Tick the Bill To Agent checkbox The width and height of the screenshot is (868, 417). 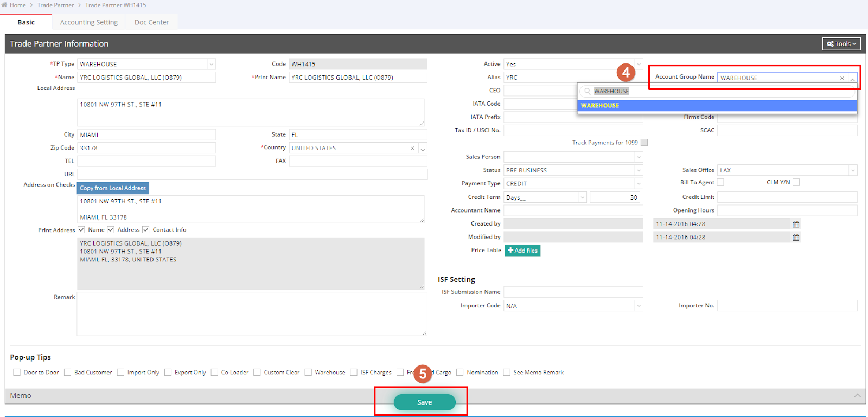(720, 182)
